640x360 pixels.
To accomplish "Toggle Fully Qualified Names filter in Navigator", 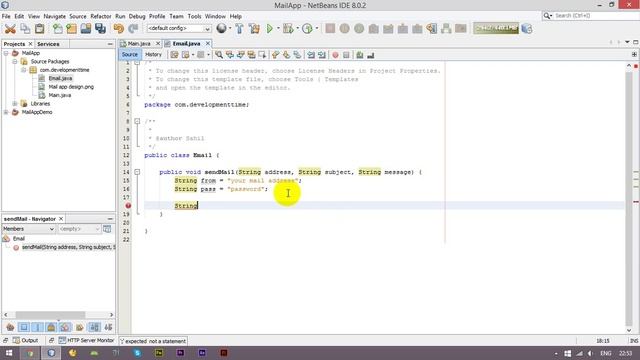I will (80, 327).
